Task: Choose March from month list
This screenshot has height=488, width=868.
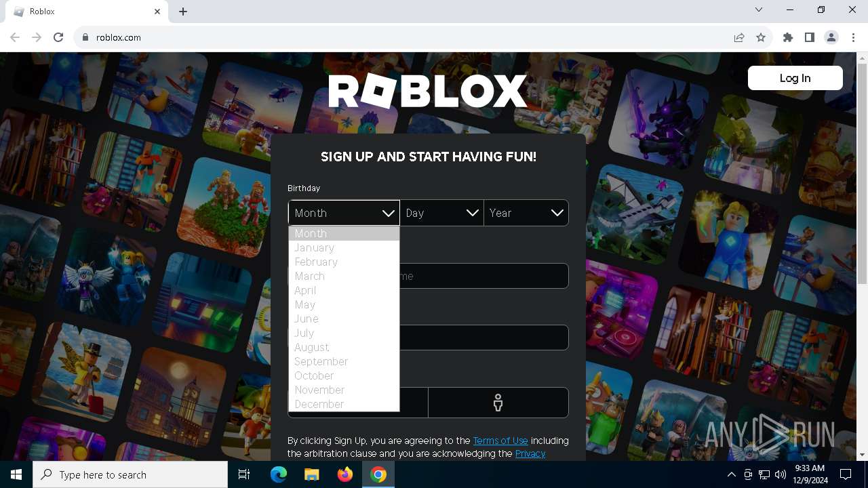Action: [344, 276]
